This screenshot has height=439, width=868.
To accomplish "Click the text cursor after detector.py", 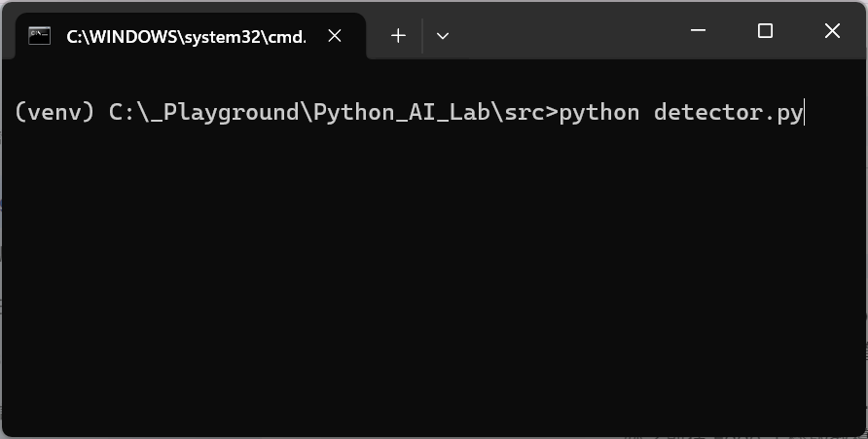I will pyautogui.click(x=805, y=113).
